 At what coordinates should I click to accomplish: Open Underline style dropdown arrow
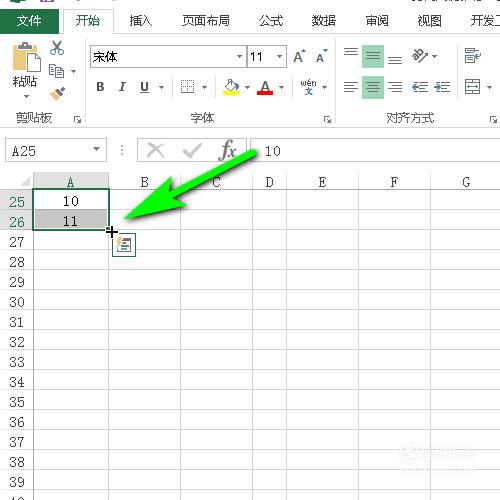coord(161,87)
